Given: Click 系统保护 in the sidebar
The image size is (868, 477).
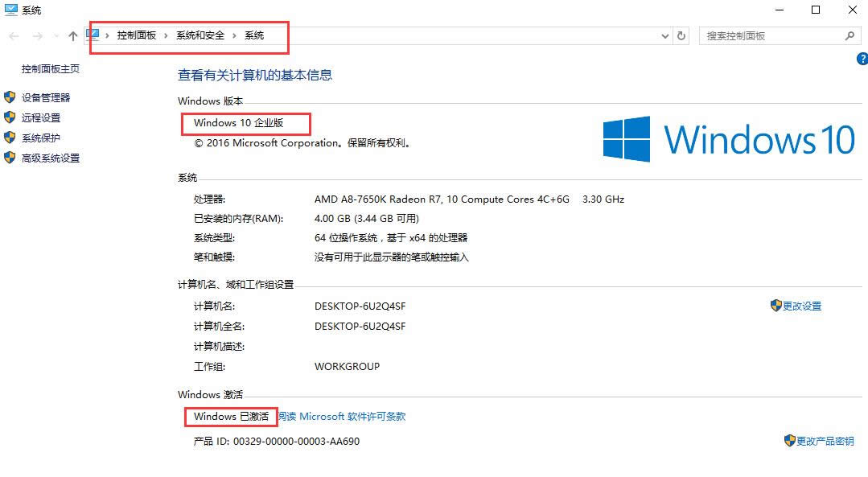Looking at the screenshot, I should (43, 138).
